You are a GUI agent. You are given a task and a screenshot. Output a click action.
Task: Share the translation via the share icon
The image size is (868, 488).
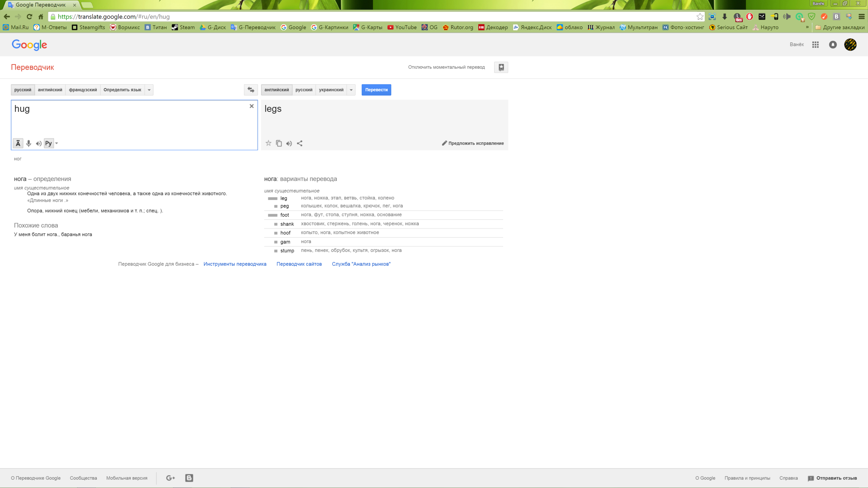[299, 143]
